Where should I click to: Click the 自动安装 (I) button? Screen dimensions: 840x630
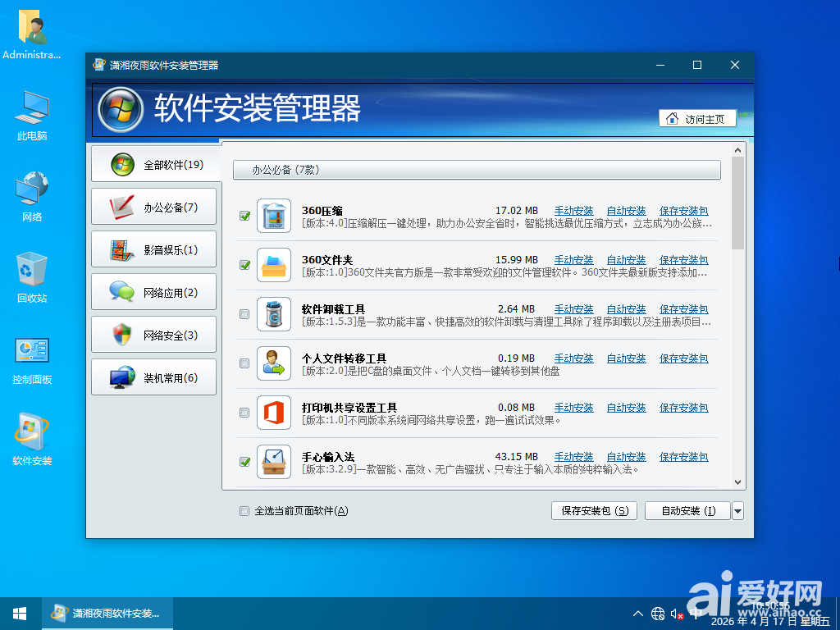tap(688, 511)
